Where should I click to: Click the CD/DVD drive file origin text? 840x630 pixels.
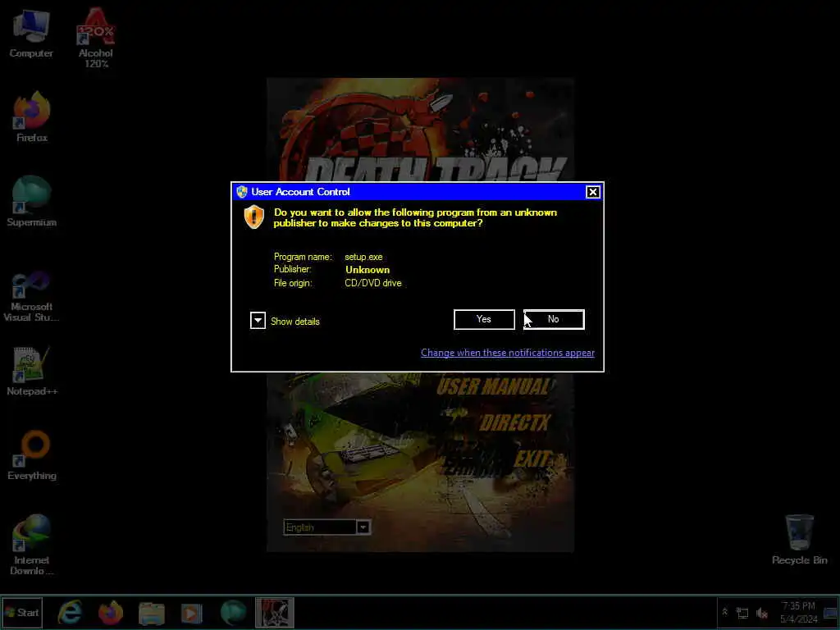pos(373,283)
